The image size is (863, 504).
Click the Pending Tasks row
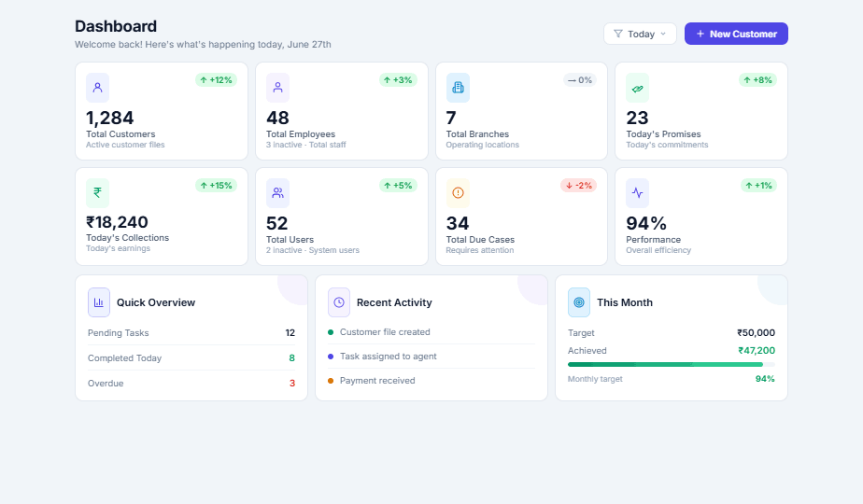[x=191, y=333]
